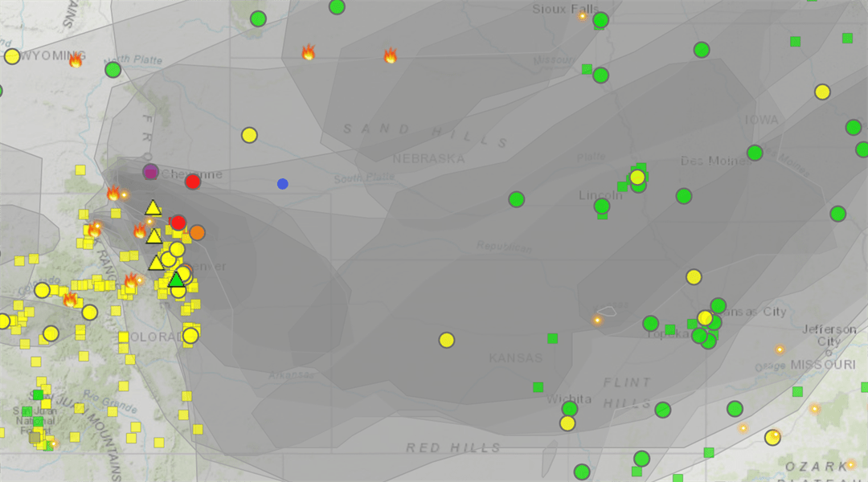
Task: Click the MISSOURI state label
Action: tap(823, 365)
